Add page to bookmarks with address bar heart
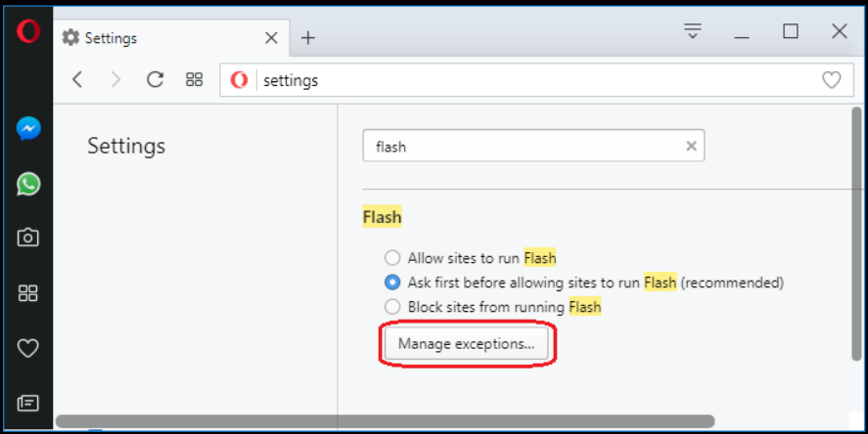Viewport: 868px width, 434px height. coord(831,80)
